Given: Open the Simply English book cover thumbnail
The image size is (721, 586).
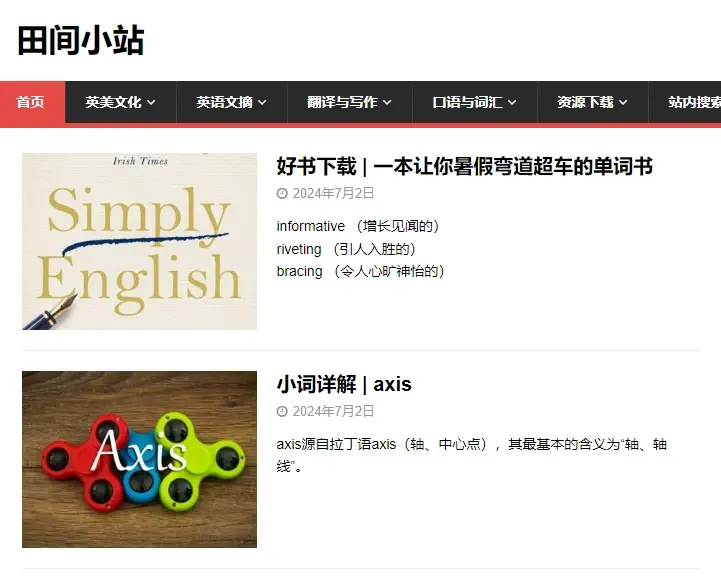Looking at the screenshot, I should pos(139,241).
